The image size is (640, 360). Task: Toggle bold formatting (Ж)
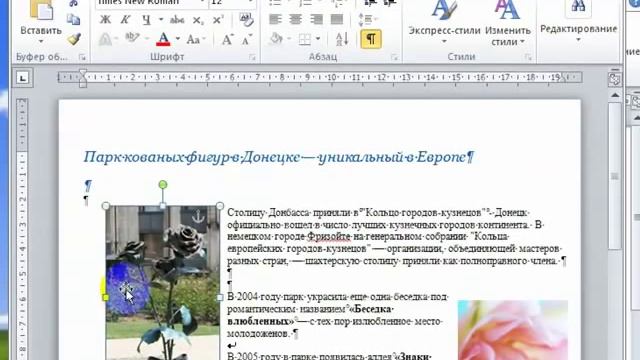point(105,20)
